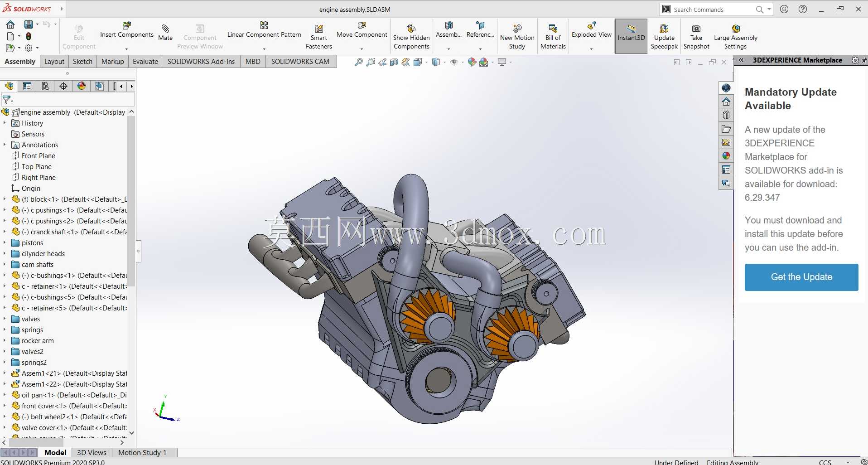Screen dimensions: 868x465
Task: Open the Bill of Materials tool
Action: [x=553, y=36]
